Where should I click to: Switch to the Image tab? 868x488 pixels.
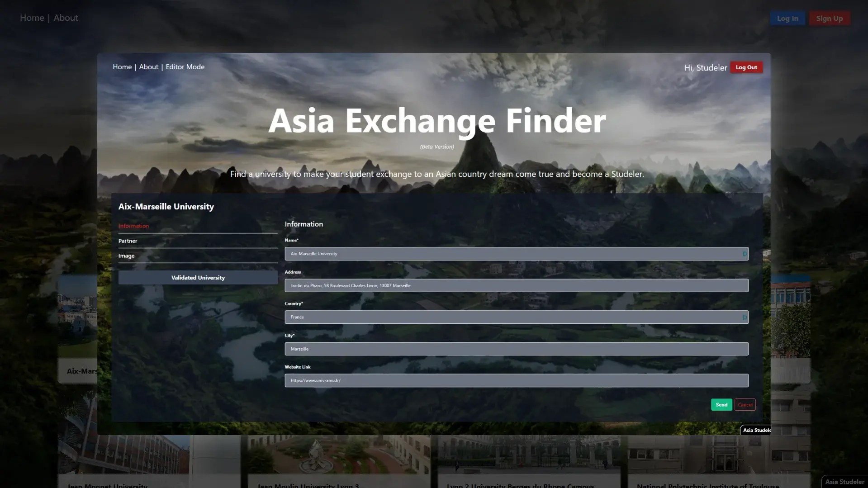click(126, 256)
